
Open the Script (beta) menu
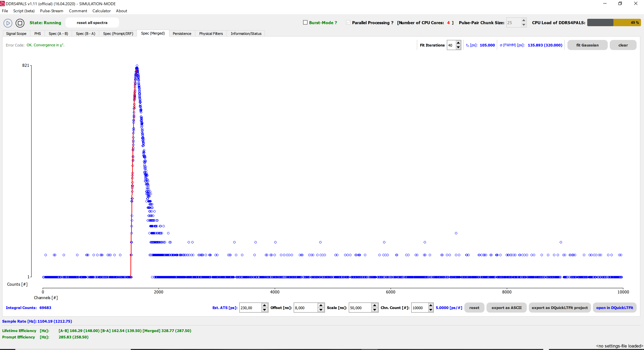[24, 11]
